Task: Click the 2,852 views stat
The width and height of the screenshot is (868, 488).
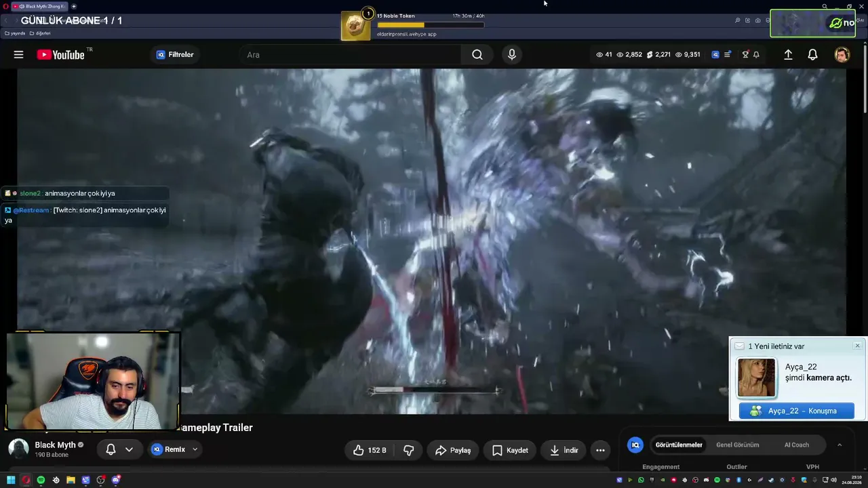Action: pos(629,55)
